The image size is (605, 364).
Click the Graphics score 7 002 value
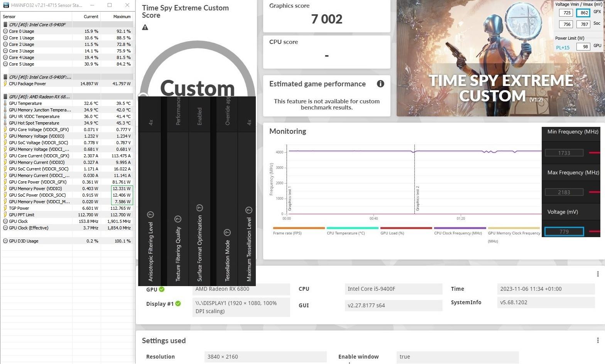327,19
